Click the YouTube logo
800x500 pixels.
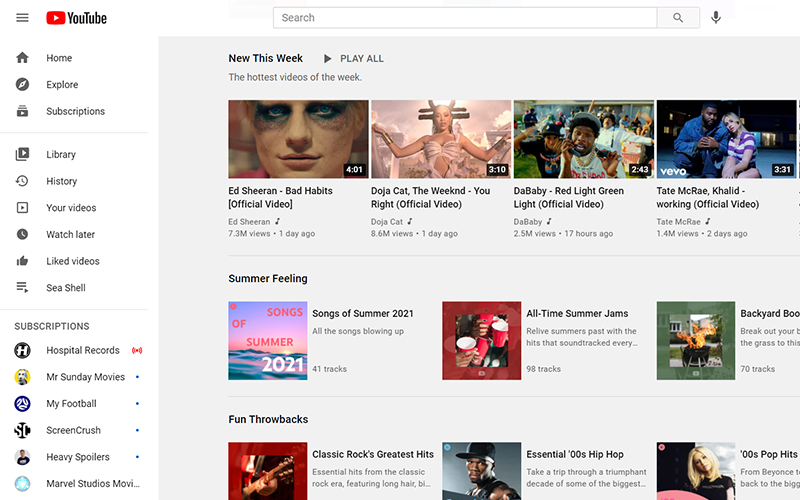pyautogui.click(x=77, y=18)
